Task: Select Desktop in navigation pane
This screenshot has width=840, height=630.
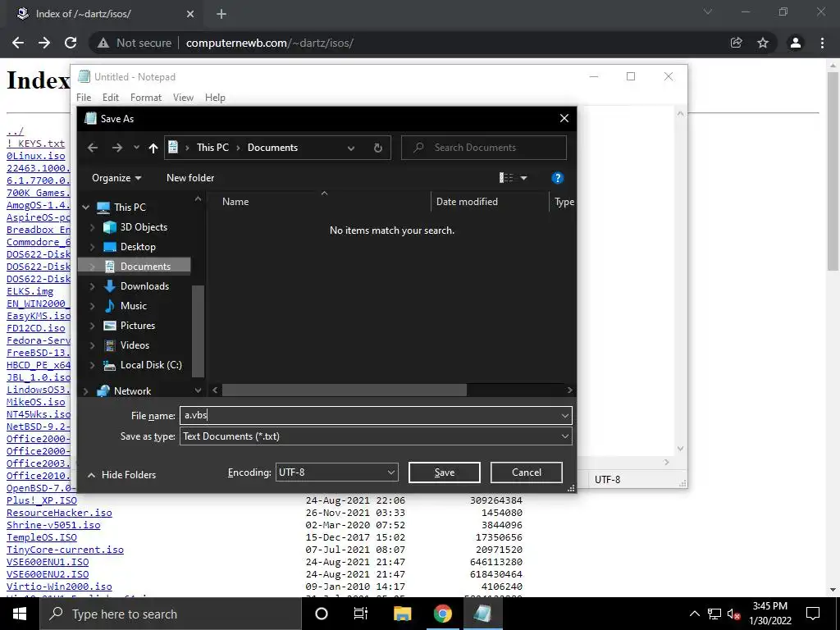Action: point(138,247)
